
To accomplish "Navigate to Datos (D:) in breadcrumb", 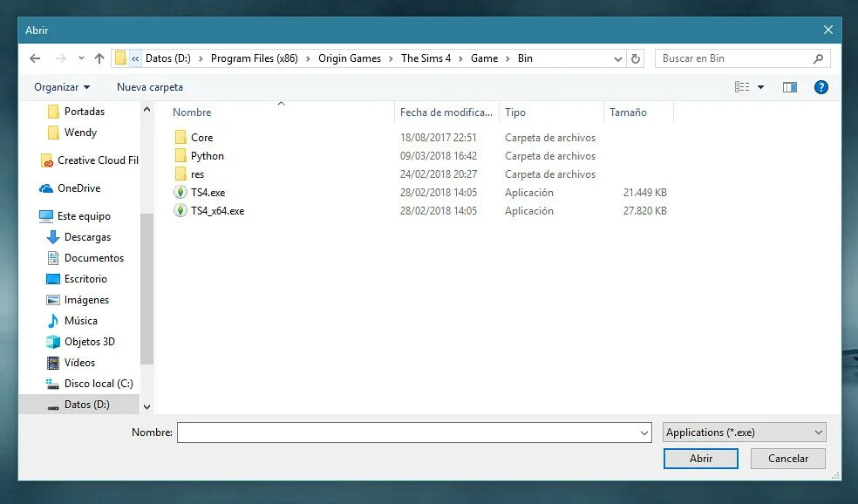I will click(x=168, y=58).
